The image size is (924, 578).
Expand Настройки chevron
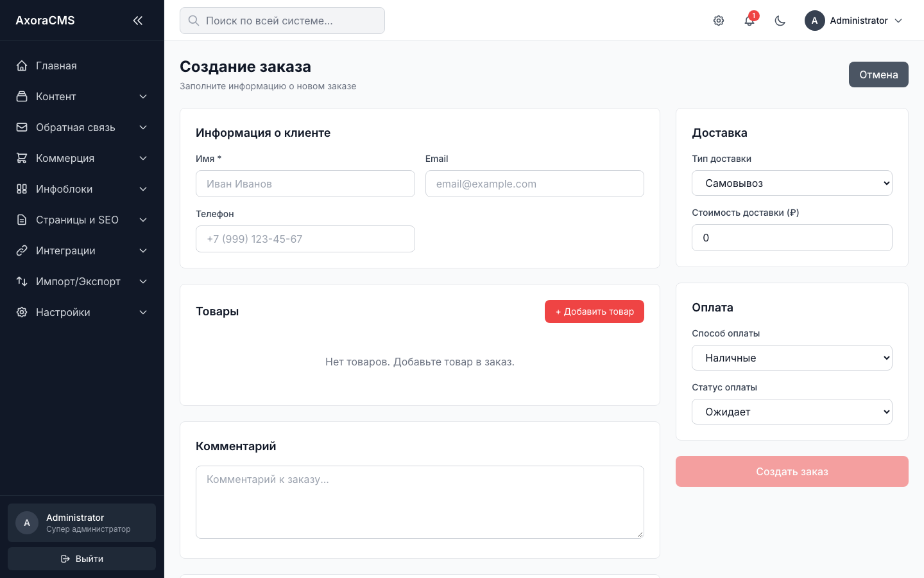click(x=143, y=312)
